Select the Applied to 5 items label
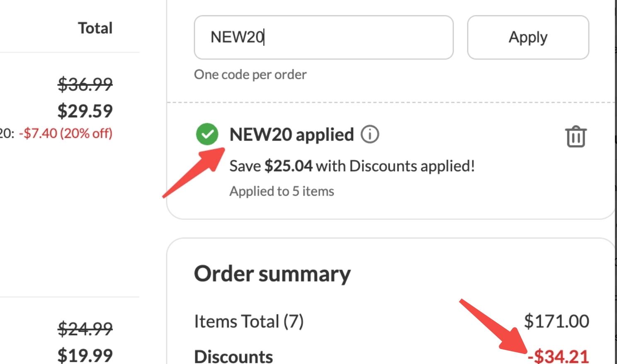 coord(282,191)
